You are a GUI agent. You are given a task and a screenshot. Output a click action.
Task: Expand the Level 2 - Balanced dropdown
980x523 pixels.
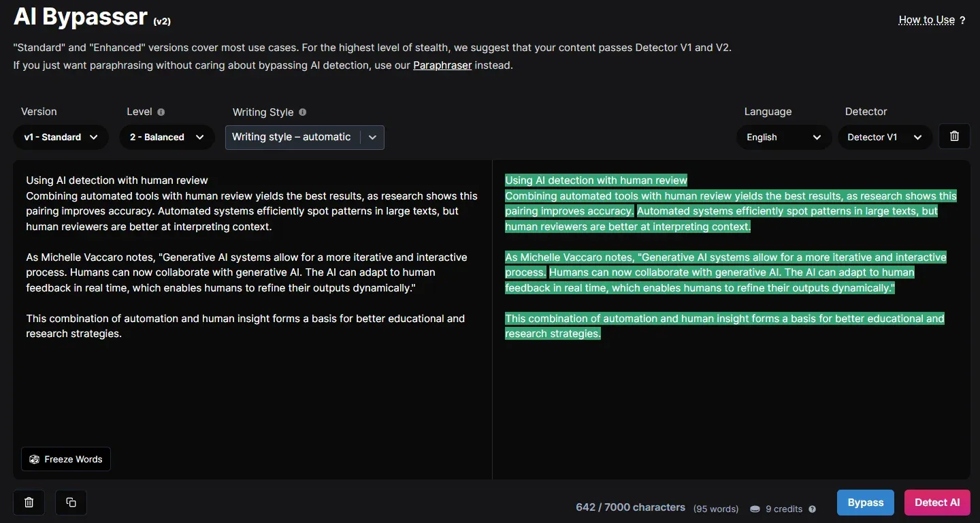click(x=167, y=137)
